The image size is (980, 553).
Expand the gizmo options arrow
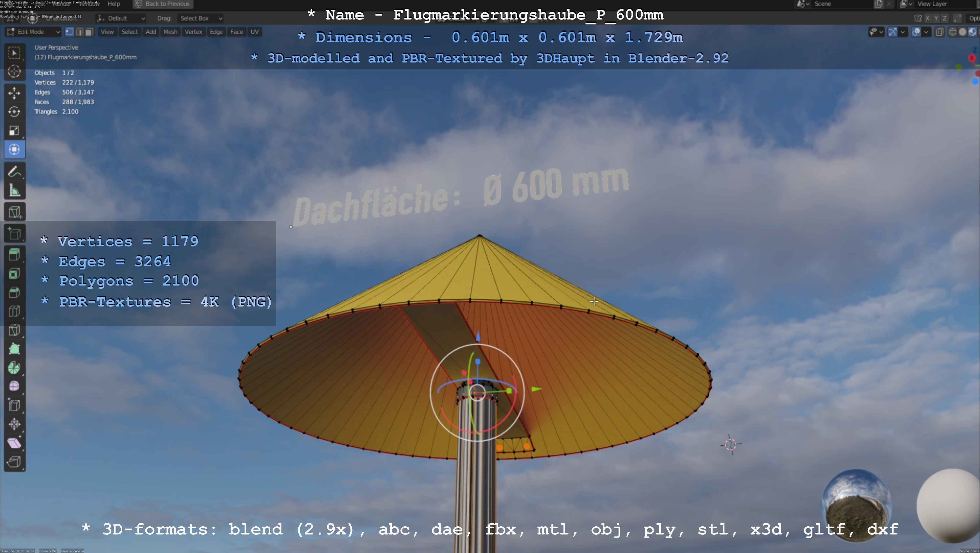coord(902,32)
